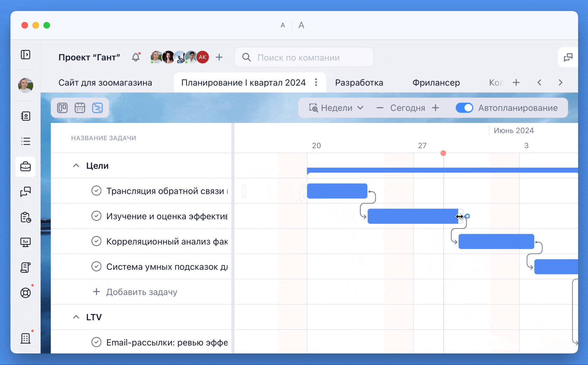
Task: Open the briefcase projects sidebar icon
Action: 26,167
